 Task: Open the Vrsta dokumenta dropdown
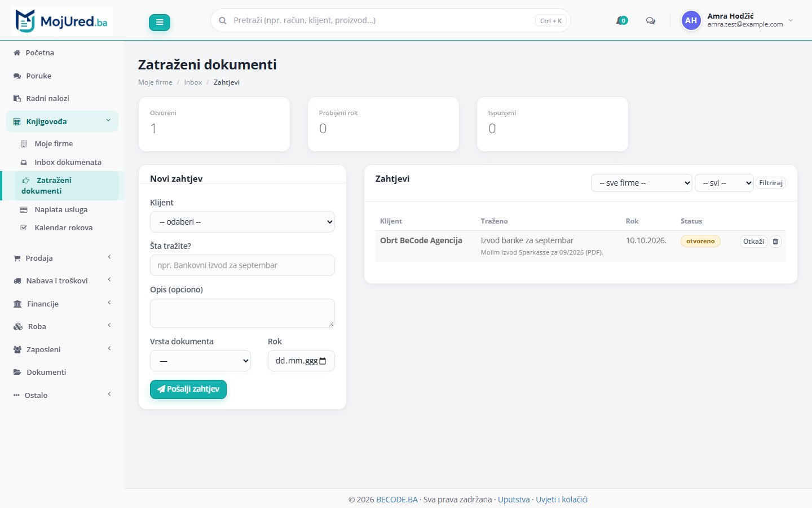coord(200,361)
